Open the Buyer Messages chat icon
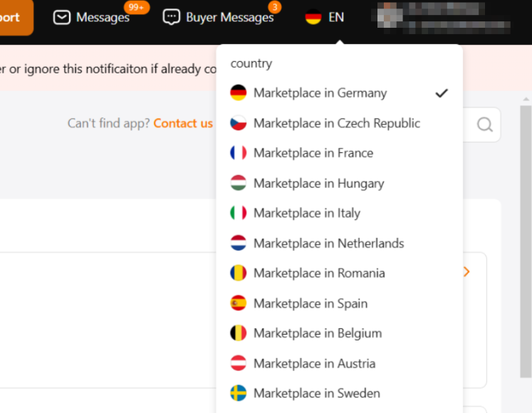The width and height of the screenshot is (532, 413). [171, 17]
